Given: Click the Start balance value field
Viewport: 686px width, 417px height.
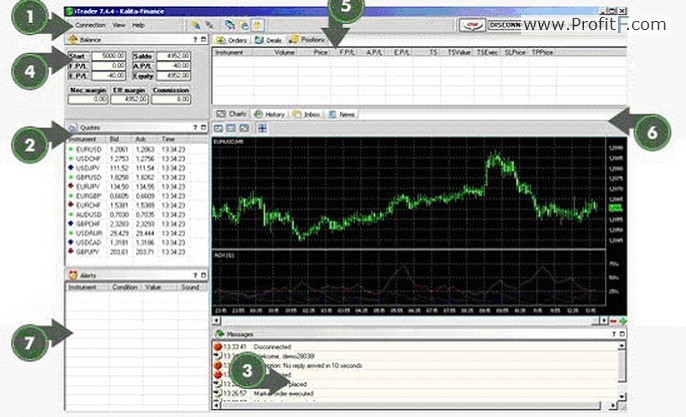Looking at the screenshot, I should pos(108,56).
